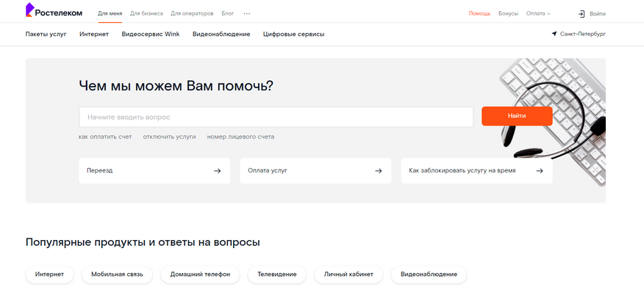
Task: Open Видеонаблюдение in the navigation bar
Action: pyautogui.click(x=221, y=34)
